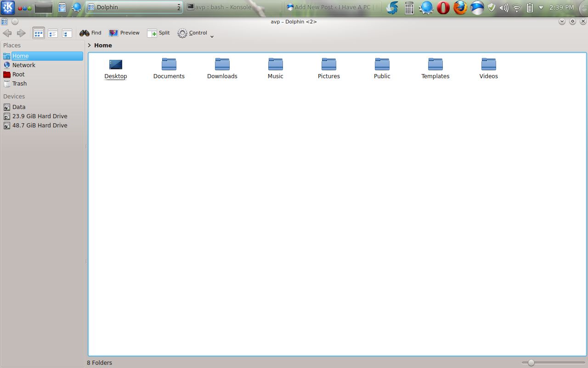Click the 8 Folders status text
588x368 pixels.
[100, 362]
